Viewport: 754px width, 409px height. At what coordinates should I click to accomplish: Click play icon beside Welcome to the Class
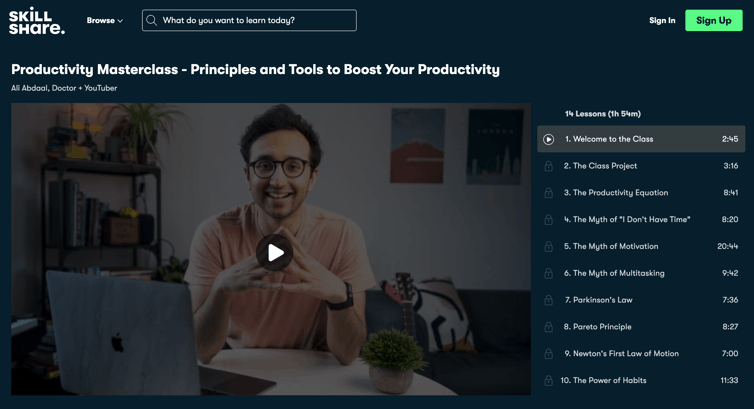point(548,139)
